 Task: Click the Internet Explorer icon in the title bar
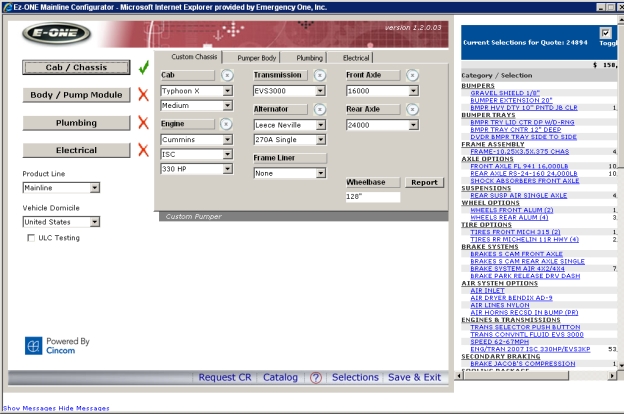[x=7, y=7]
